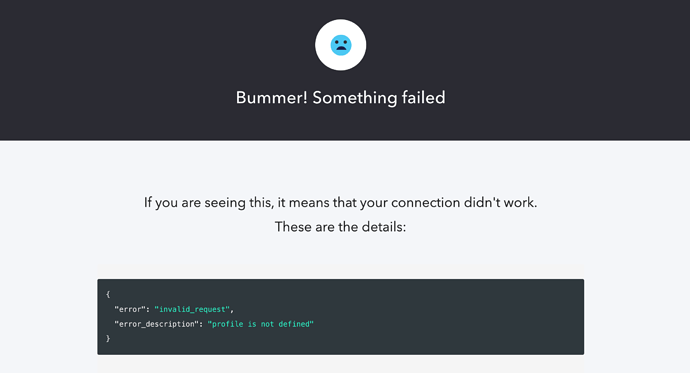690x373 pixels.
Task: Click the comma after "invalid_request"
Action: pos(232,311)
